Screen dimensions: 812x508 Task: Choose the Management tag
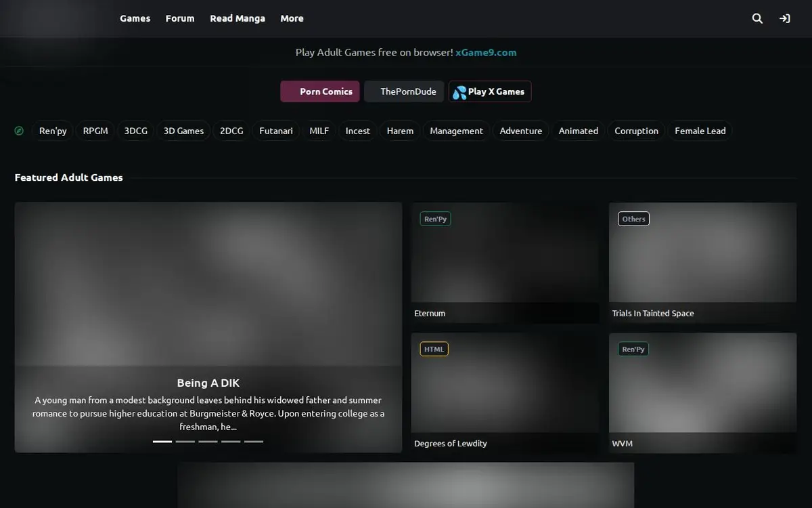[x=457, y=131]
